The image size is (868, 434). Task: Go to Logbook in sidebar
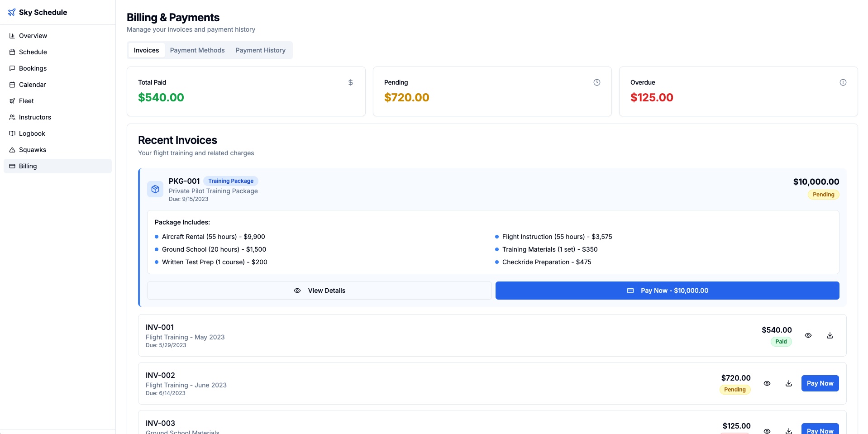pos(32,134)
